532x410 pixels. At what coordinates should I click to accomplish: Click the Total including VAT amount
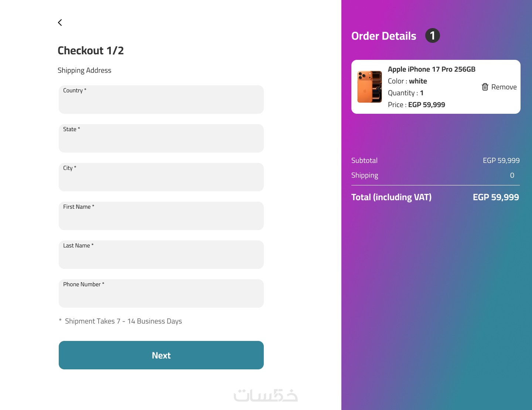496,197
